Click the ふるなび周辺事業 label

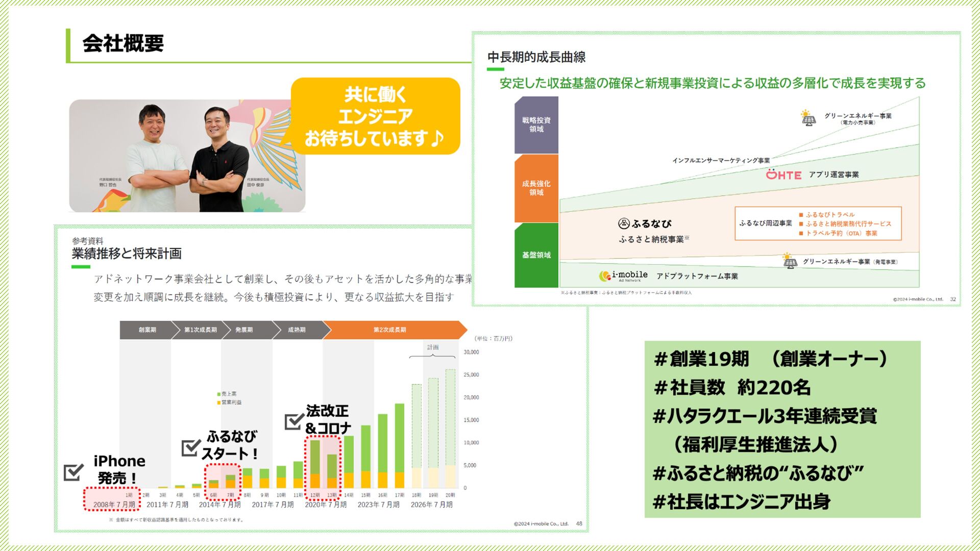pos(766,223)
